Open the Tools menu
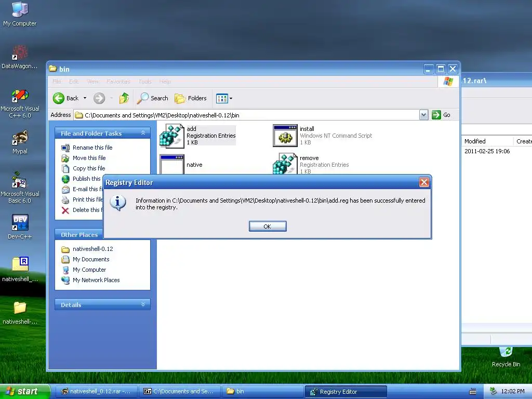 click(x=145, y=82)
